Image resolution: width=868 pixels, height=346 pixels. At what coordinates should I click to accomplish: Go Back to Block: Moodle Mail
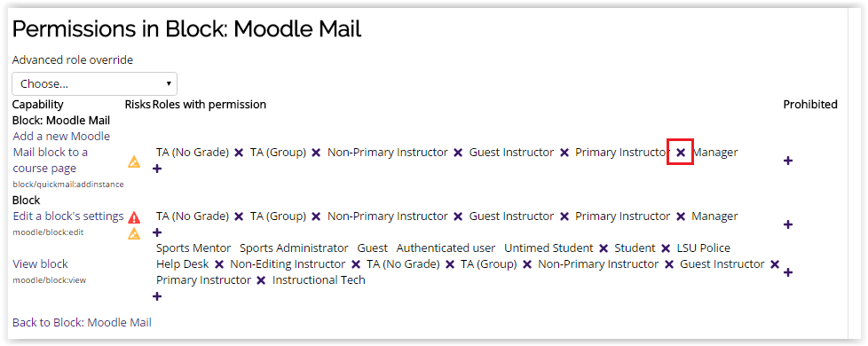click(82, 323)
